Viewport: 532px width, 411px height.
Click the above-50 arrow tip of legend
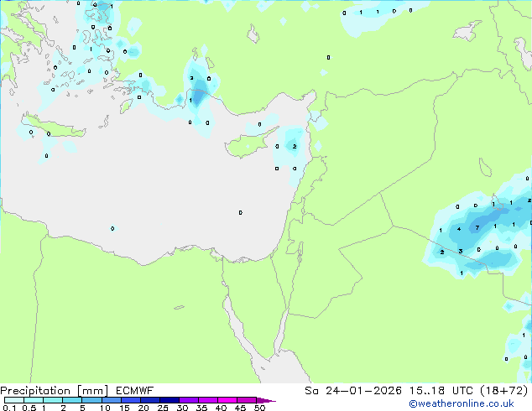pos(266,400)
